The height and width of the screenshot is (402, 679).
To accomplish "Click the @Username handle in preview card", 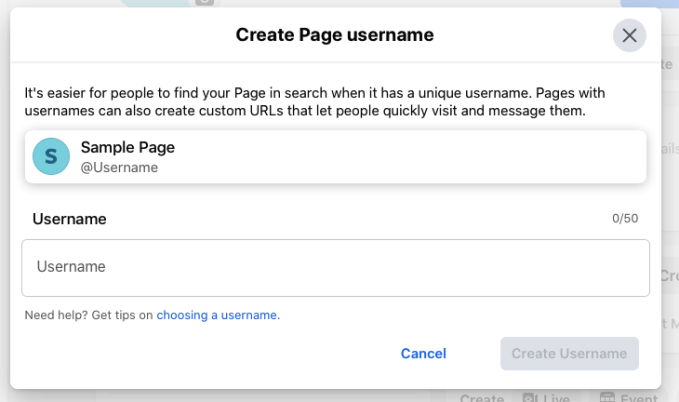I will click(119, 168).
